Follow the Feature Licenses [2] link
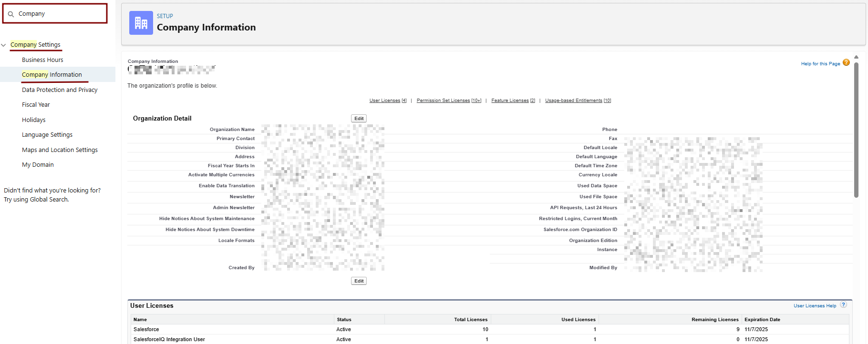The width and height of the screenshot is (868, 344). point(513,101)
